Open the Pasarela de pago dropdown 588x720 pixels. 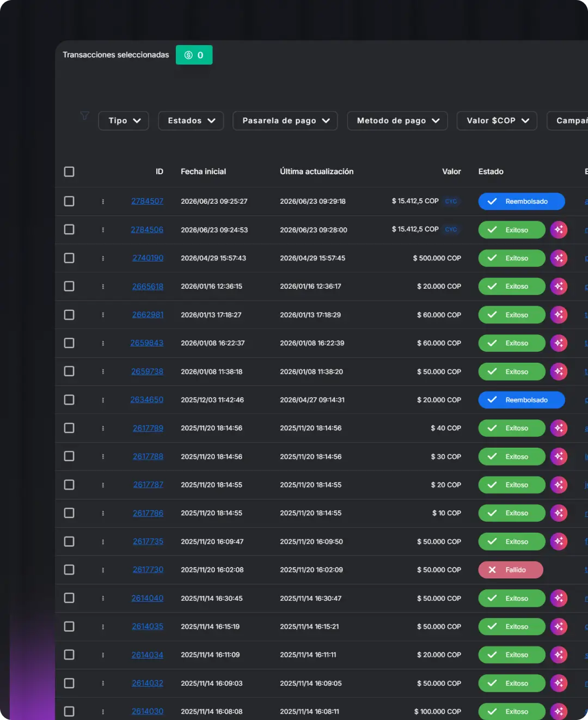tap(285, 121)
